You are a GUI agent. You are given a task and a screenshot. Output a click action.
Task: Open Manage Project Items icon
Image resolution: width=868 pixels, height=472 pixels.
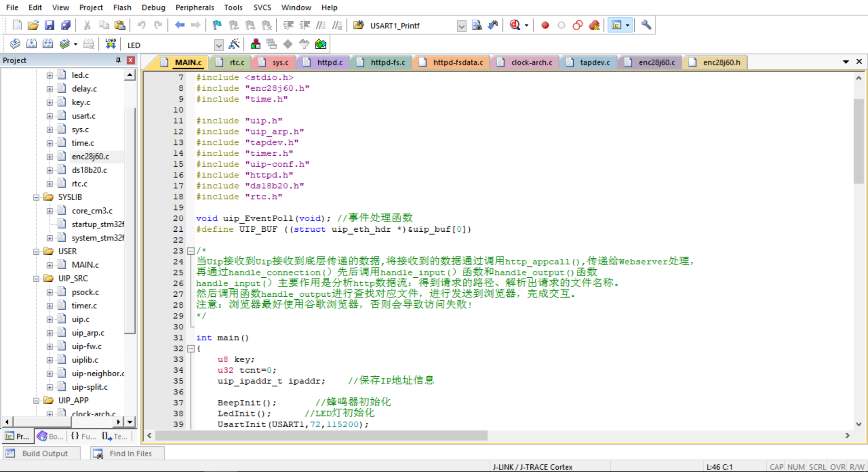coord(255,44)
